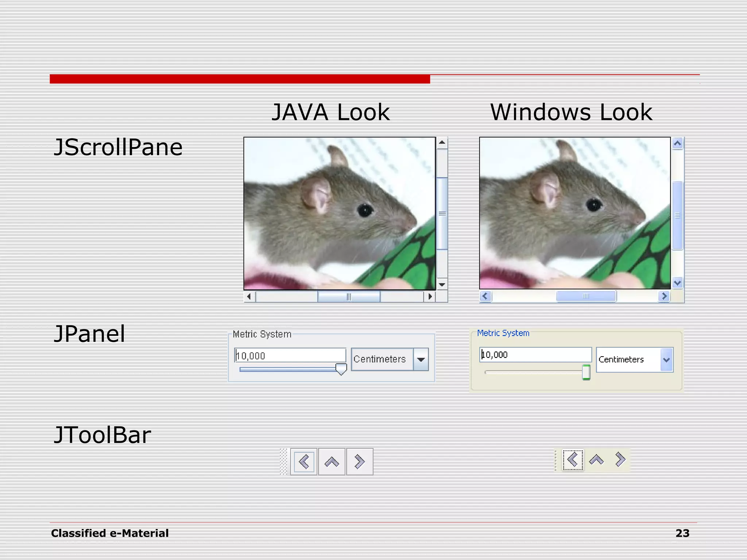The image size is (747, 560).
Task: Click the page number 23
Action: [x=682, y=533]
